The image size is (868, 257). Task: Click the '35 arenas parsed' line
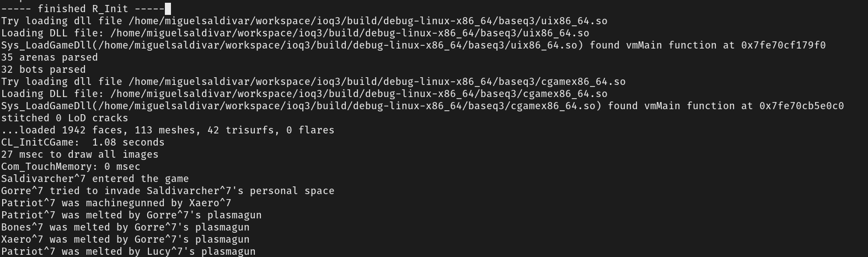tap(50, 57)
